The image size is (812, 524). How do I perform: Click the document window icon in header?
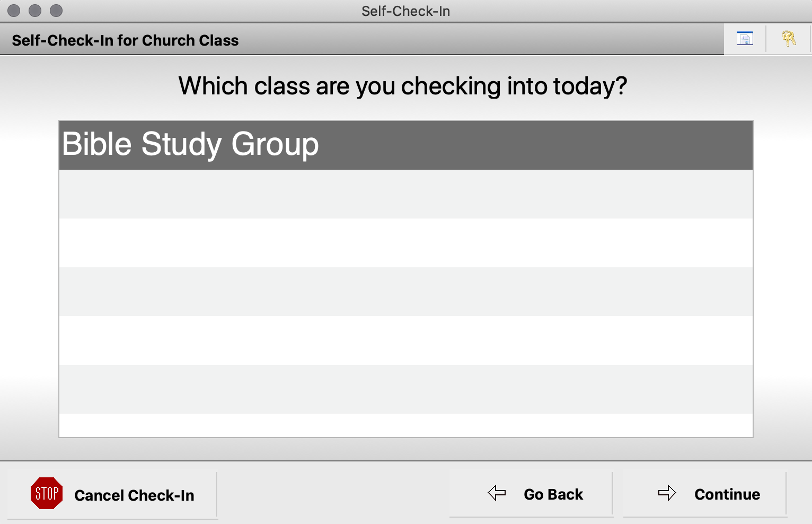tap(745, 39)
